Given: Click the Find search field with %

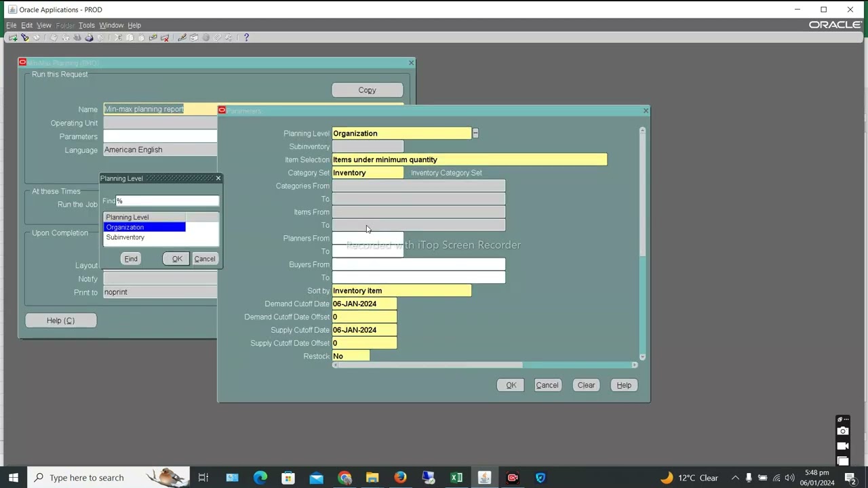Looking at the screenshot, I should click(x=167, y=201).
